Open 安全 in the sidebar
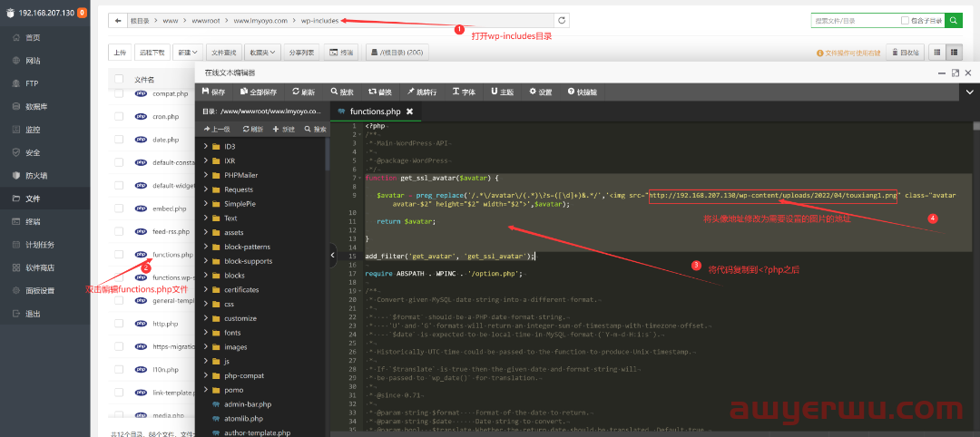980x437 pixels. coord(33,152)
